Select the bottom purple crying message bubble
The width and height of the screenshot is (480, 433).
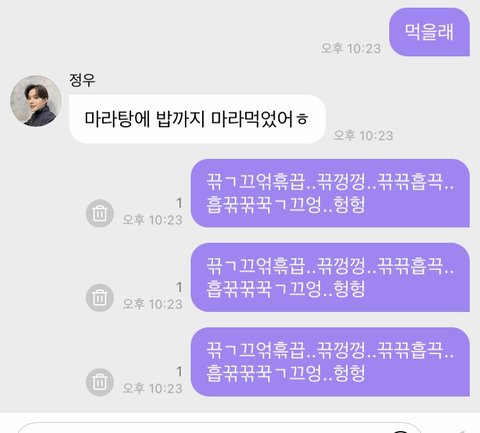coord(330,362)
